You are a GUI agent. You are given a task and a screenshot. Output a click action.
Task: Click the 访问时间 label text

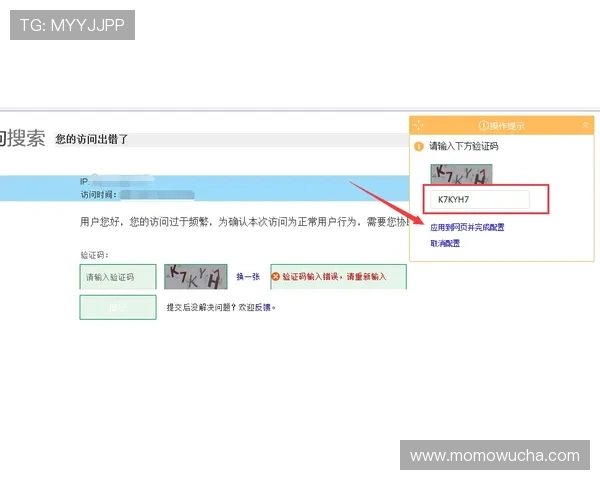tap(98, 194)
